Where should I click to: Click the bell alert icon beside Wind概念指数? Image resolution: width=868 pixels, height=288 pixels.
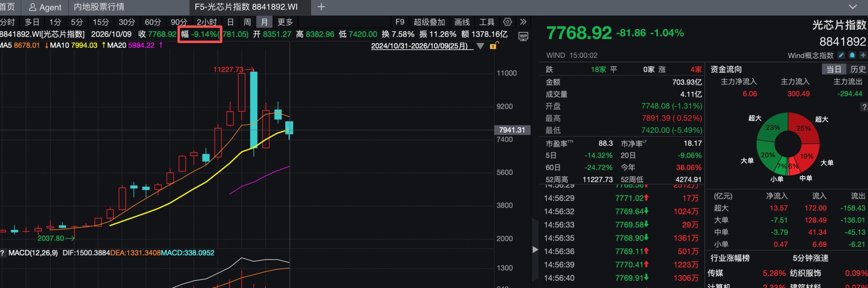click(852, 55)
